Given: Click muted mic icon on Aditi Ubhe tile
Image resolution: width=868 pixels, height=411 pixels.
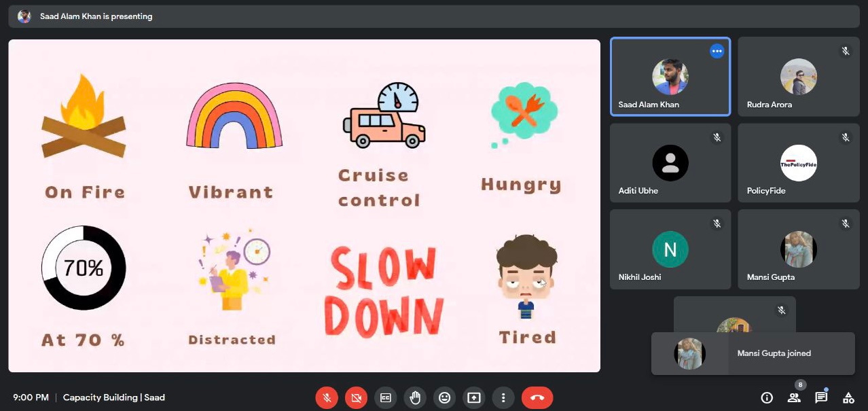Looking at the screenshot, I should [x=717, y=137].
